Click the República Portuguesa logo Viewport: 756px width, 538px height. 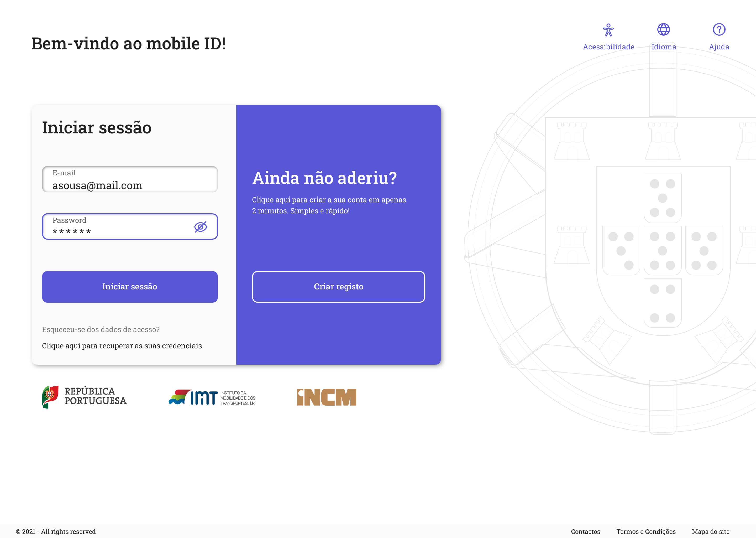point(84,397)
